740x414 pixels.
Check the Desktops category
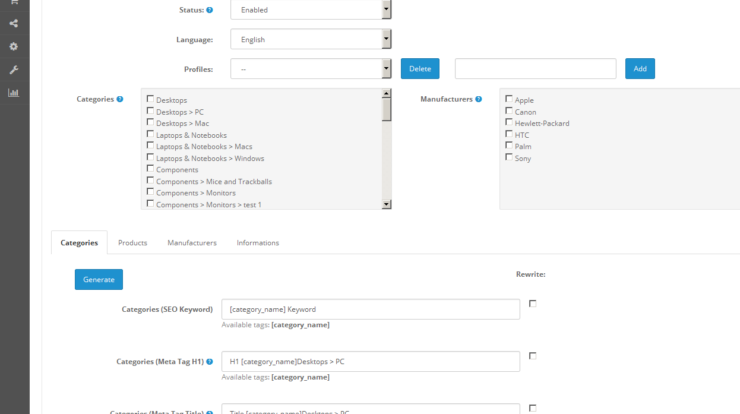pos(150,99)
